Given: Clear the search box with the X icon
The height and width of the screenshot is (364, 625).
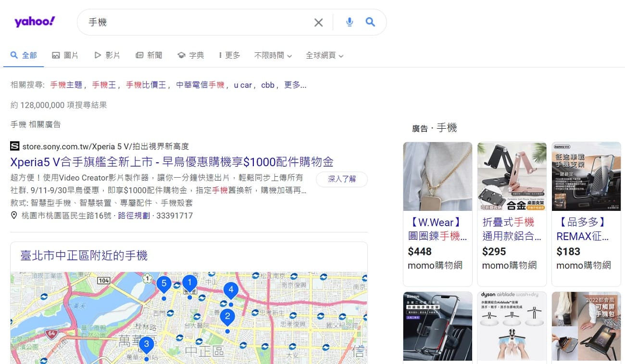Looking at the screenshot, I should pyautogui.click(x=318, y=22).
